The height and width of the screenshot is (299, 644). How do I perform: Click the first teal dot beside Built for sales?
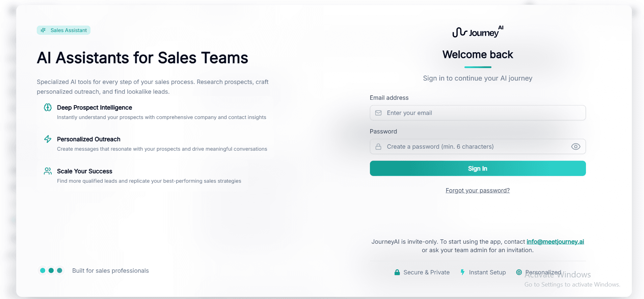(43, 270)
